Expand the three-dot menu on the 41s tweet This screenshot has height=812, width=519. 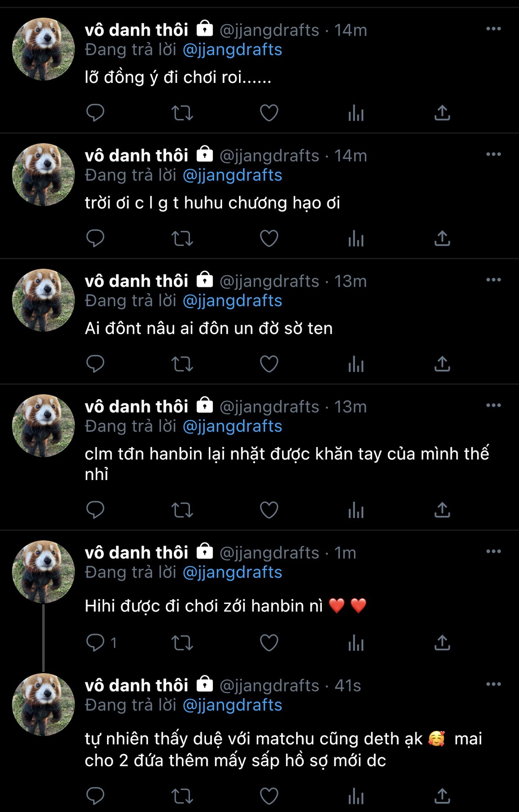click(493, 684)
